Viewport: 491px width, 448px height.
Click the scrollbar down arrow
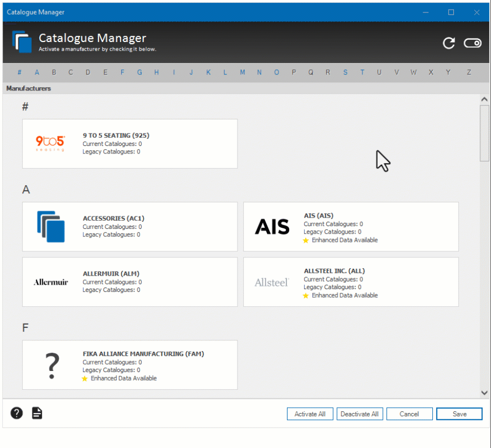[484, 393]
